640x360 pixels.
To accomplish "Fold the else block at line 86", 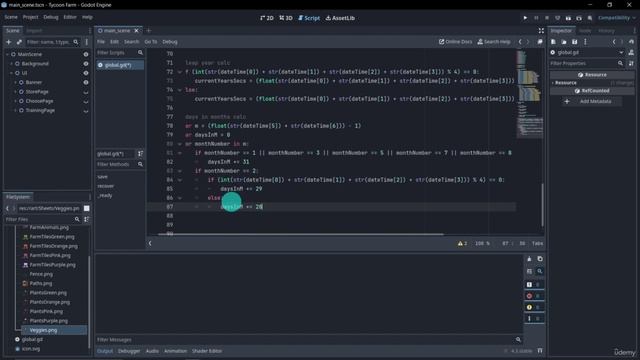I will click(x=180, y=198).
